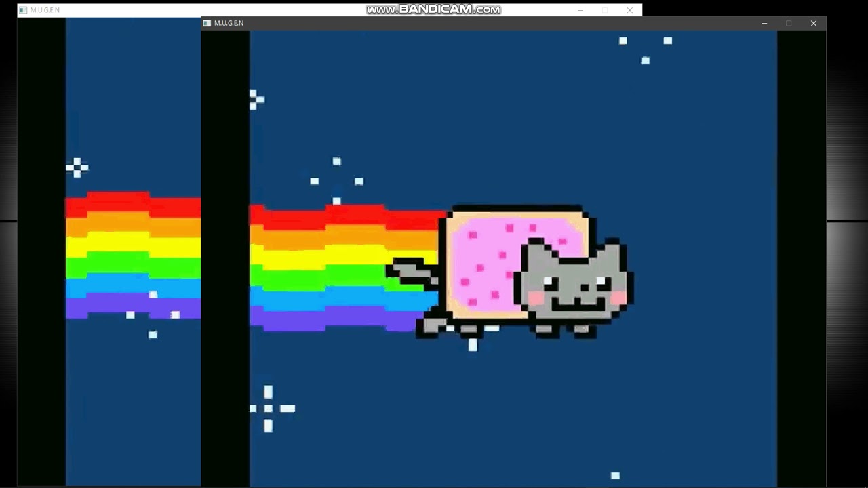
Task: Close the background M.U.G.E.N window
Action: pyautogui.click(x=629, y=10)
